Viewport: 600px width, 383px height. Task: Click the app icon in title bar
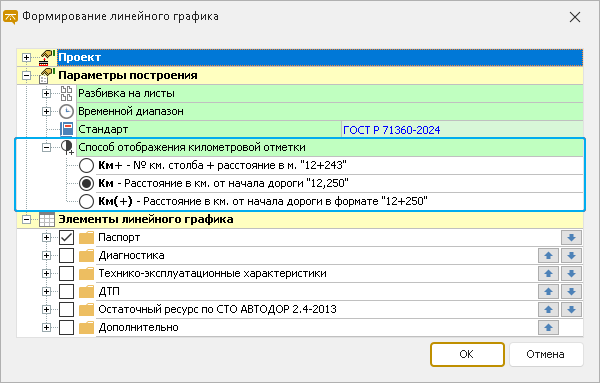click(10, 17)
